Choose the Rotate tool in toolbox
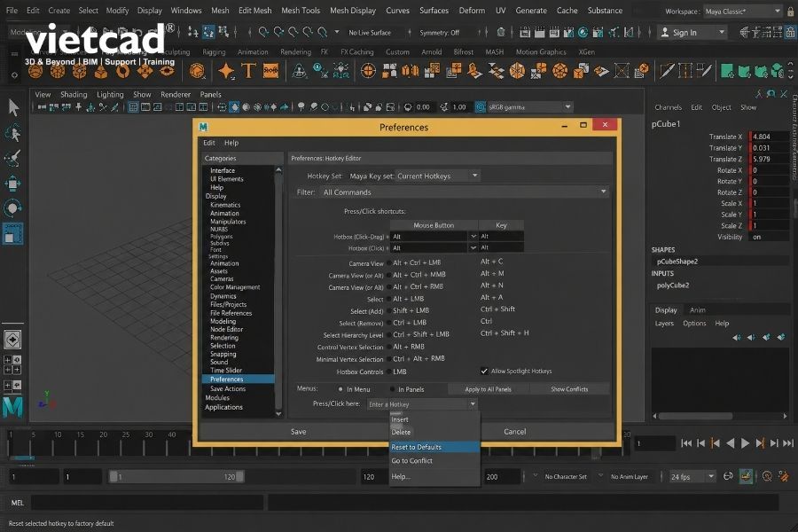This screenshot has height=532, width=798. click(12, 208)
